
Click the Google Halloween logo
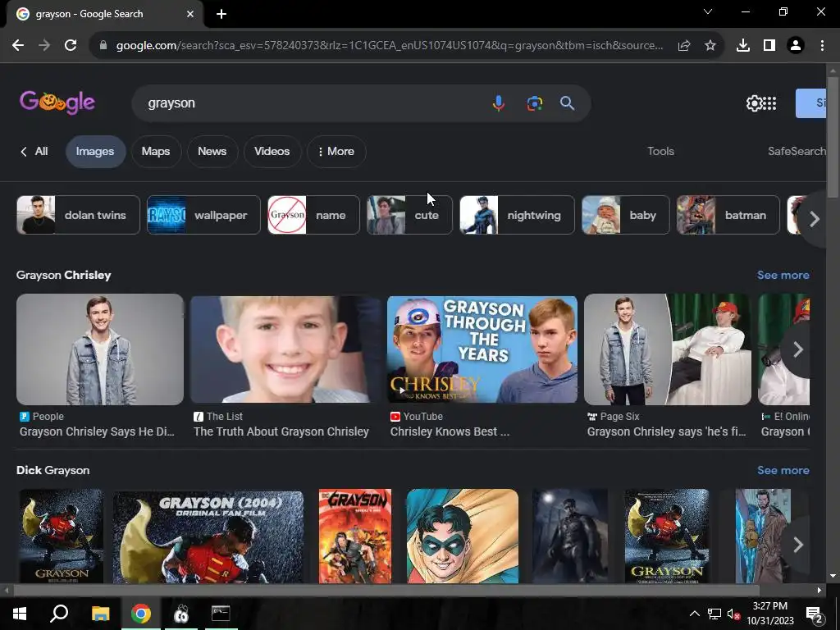57,102
